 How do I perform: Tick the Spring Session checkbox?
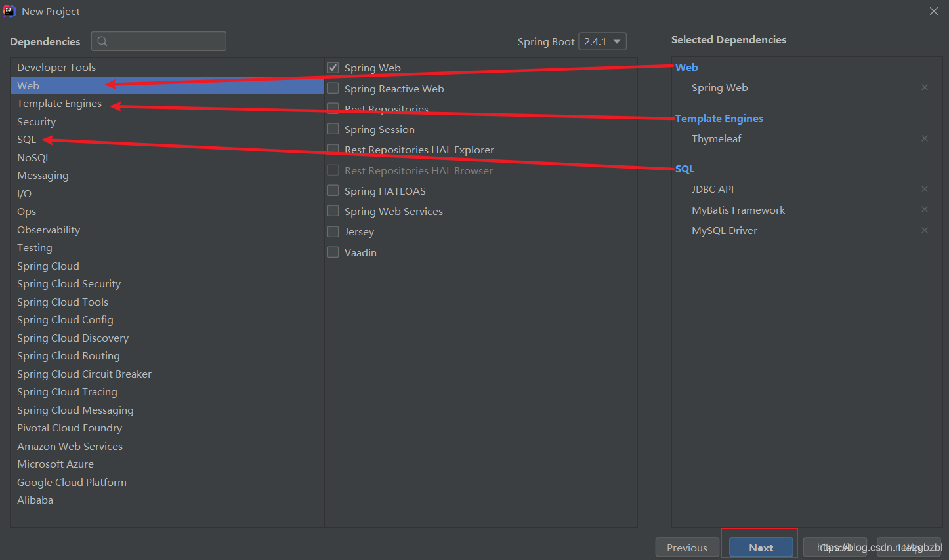pos(333,129)
